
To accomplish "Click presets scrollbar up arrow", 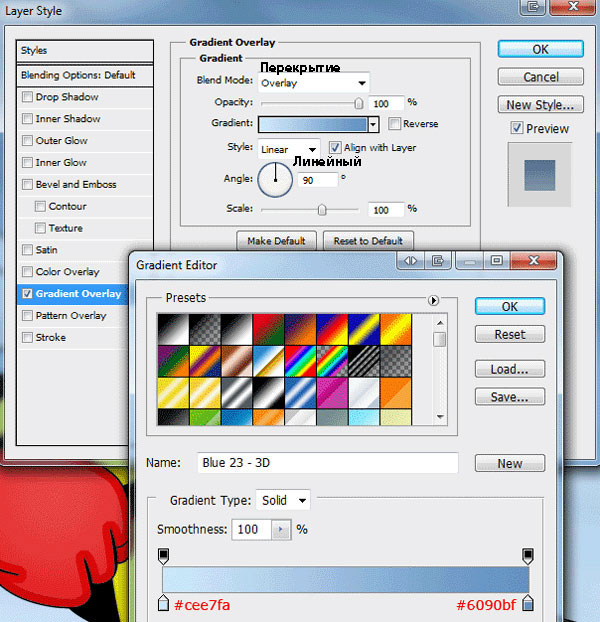I will pyautogui.click(x=440, y=323).
